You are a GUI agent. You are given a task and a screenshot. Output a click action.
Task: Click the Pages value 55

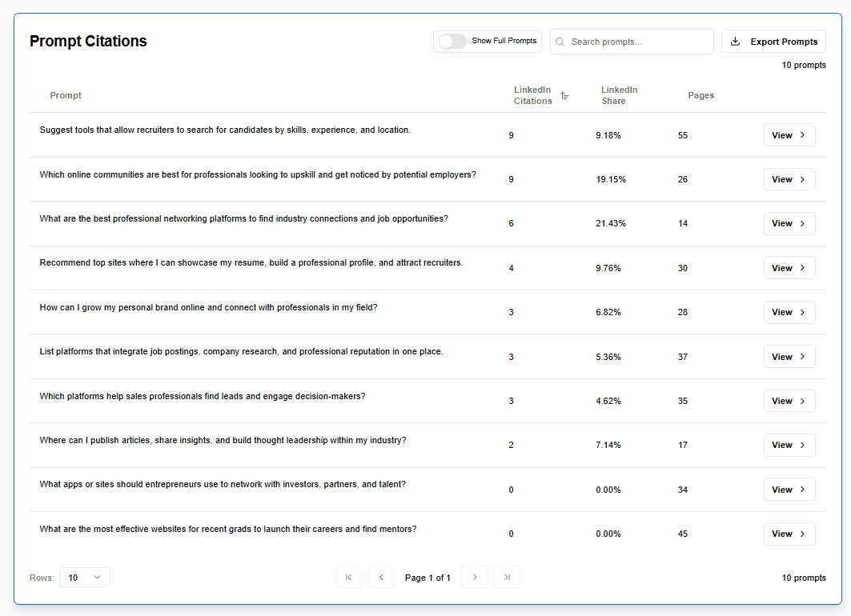click(683, 135)
